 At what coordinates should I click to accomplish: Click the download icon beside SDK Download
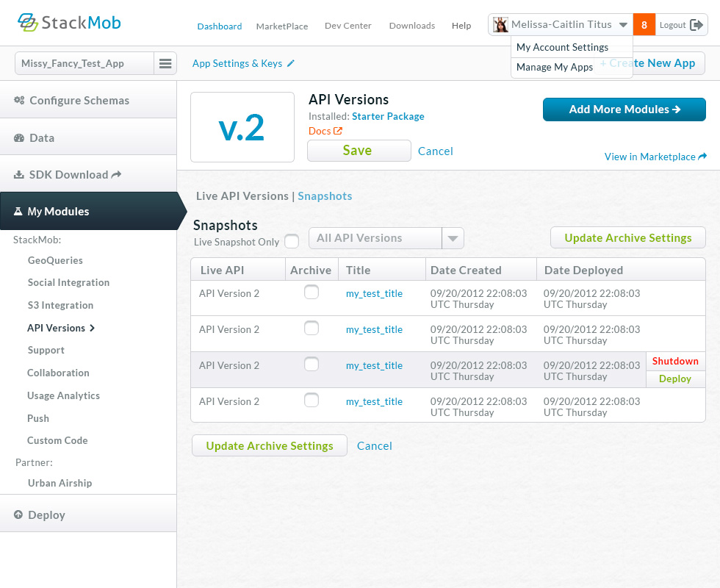(19, 175)
